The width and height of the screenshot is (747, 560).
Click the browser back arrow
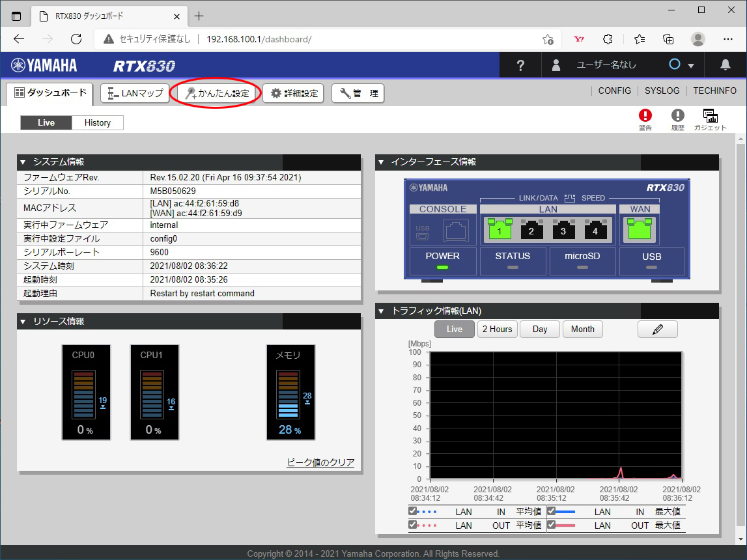pos(19,39)
